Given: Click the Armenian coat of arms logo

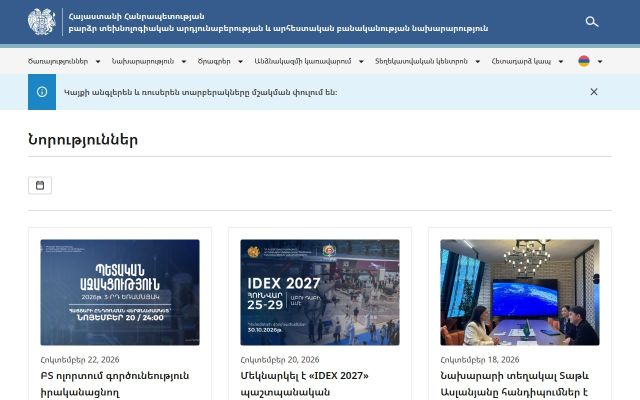Looking at the screenshot, I should [x=42, y=22].
